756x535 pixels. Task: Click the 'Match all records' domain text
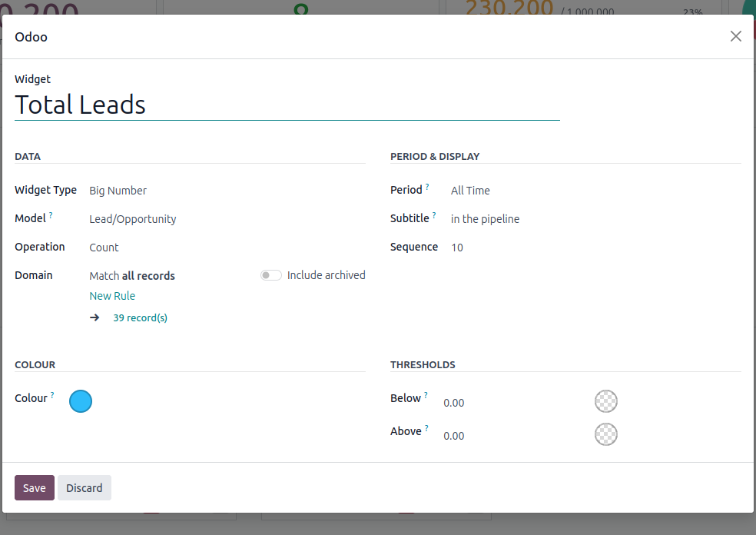[x=132, y=276]
